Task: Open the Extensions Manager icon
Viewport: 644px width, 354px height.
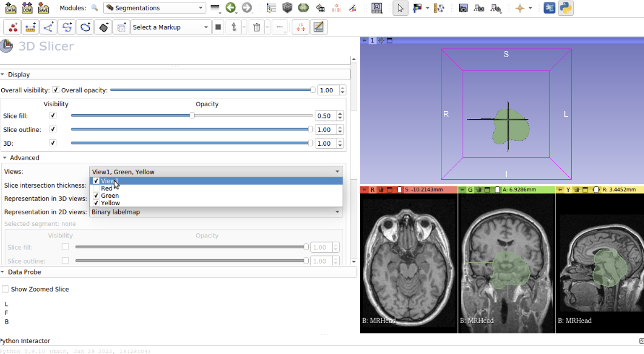Action: tap(549, 8)
